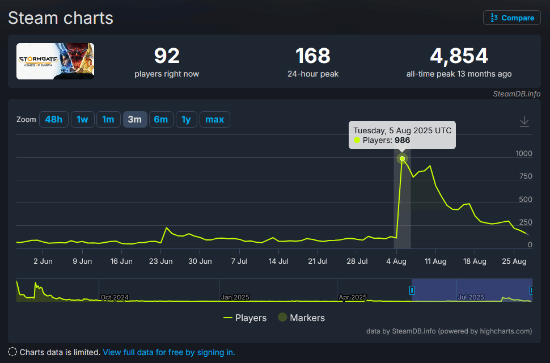550x363 pixels.
Task: Switch chart zoom to 1y
Action: pos(186,120)
